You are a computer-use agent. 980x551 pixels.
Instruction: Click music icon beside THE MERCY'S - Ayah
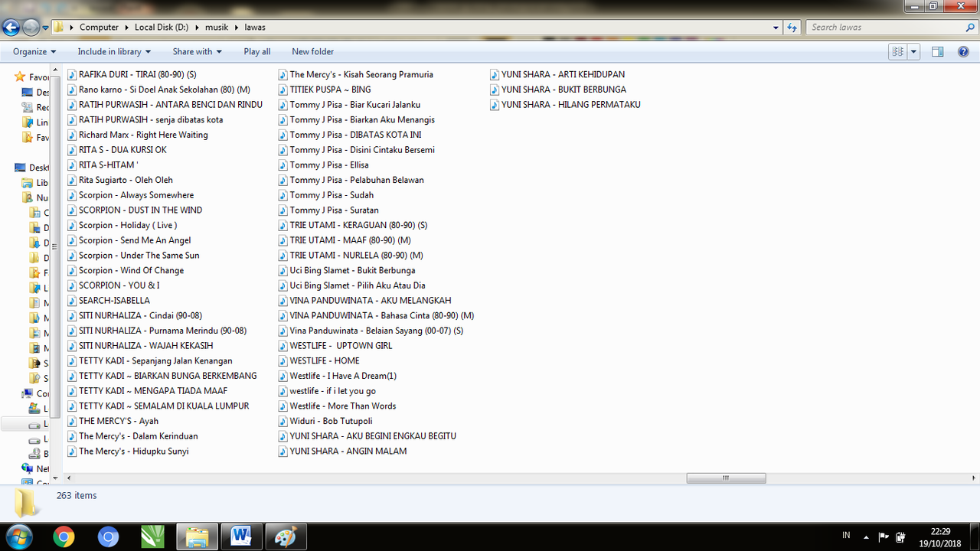tap(72, 421)
